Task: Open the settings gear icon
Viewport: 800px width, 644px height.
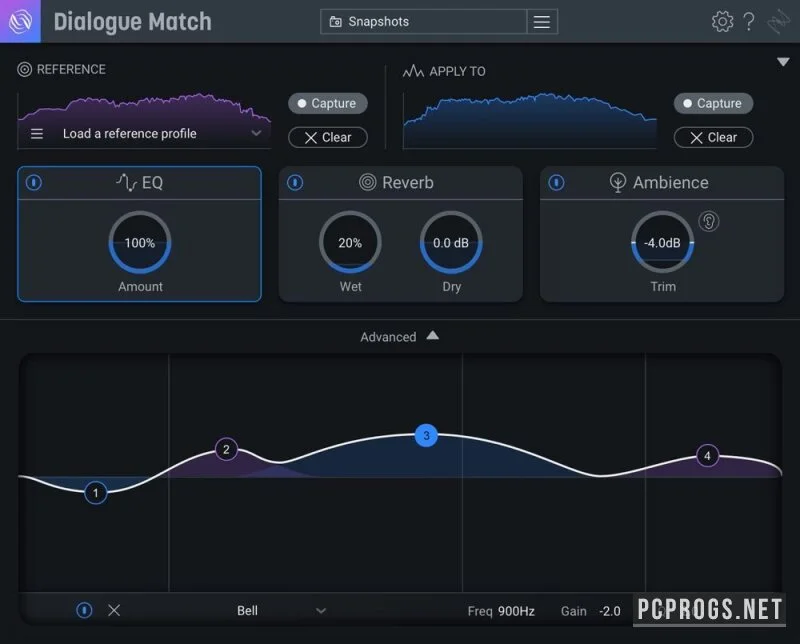Action: coord(722,21)
